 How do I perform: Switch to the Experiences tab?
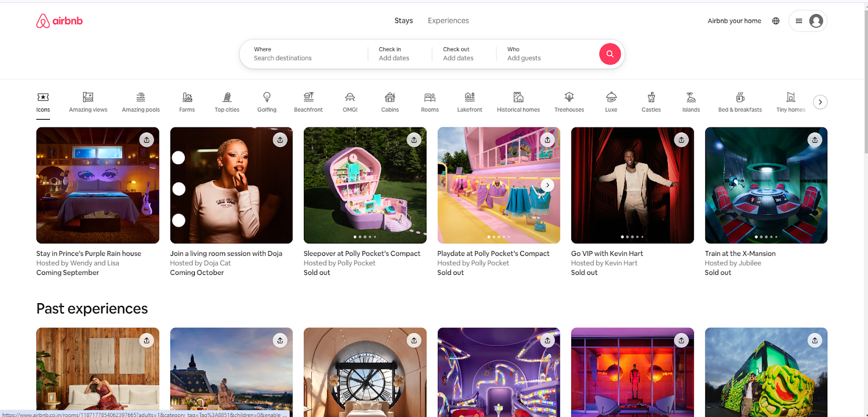(x=448, y=21)
